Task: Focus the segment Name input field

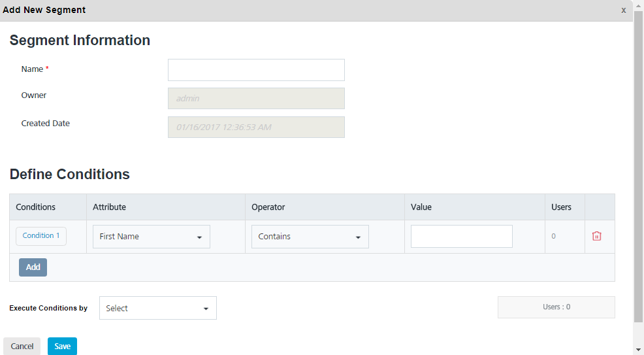Action: 256,70
